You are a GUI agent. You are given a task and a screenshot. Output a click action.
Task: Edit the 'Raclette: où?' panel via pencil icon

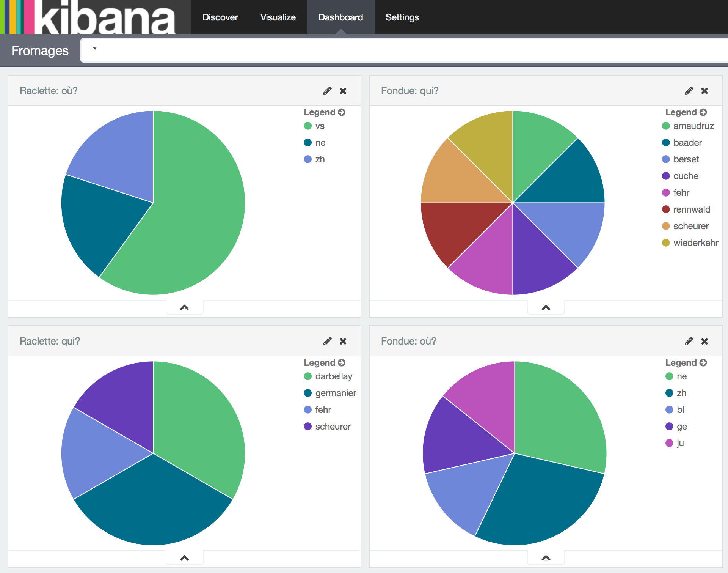point(327,91)
